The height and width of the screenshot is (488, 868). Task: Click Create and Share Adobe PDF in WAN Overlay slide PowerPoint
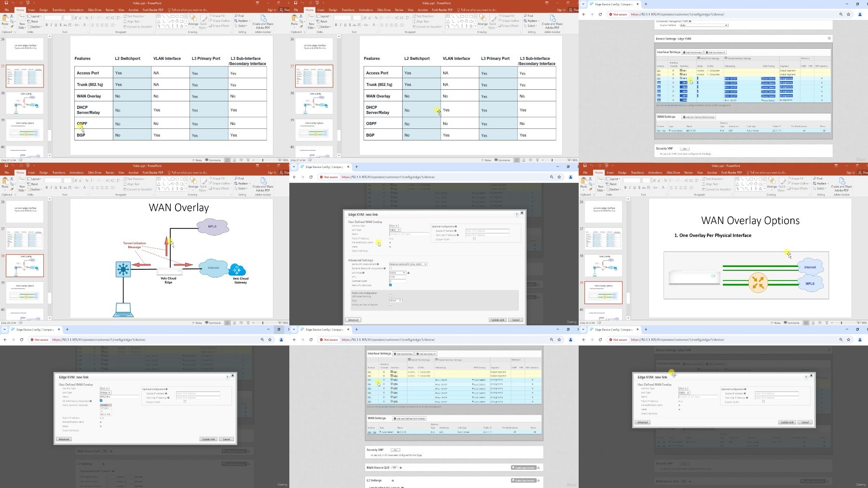point(263,184)
